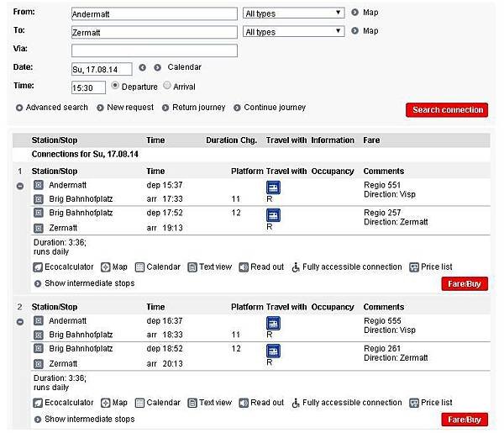Open Price list for connection 1
The width and height of the screenshot is (504, 433).
tap(431, 267)
